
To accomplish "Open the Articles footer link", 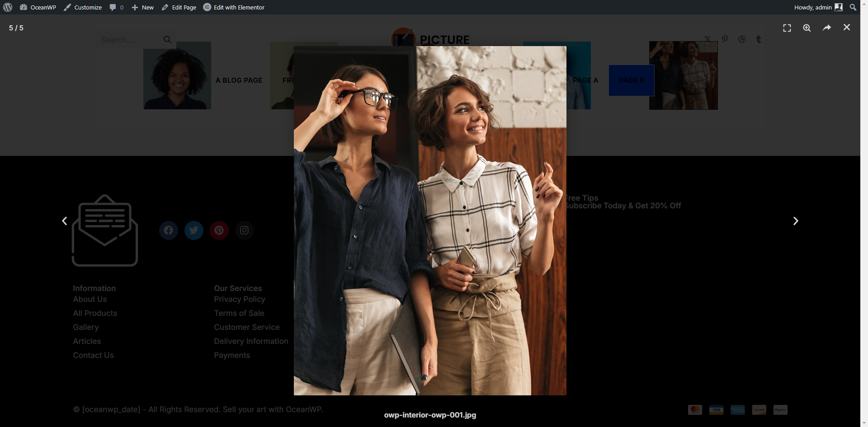I will click(x=87, y=341).
